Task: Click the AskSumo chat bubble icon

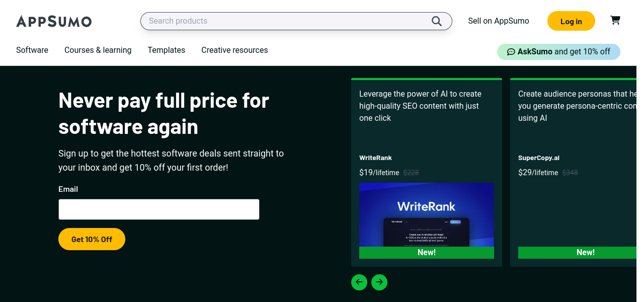Action: tap(511, 52)
